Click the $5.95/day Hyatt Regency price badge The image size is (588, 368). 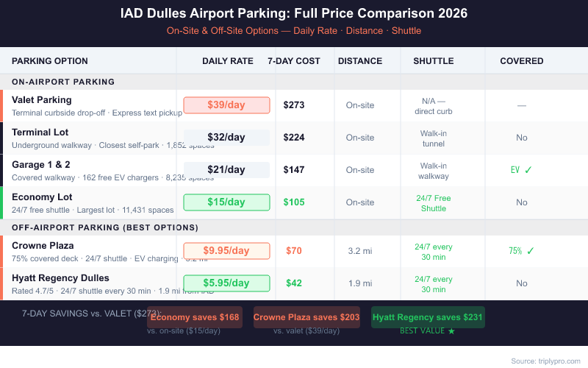tap(226, 283)
